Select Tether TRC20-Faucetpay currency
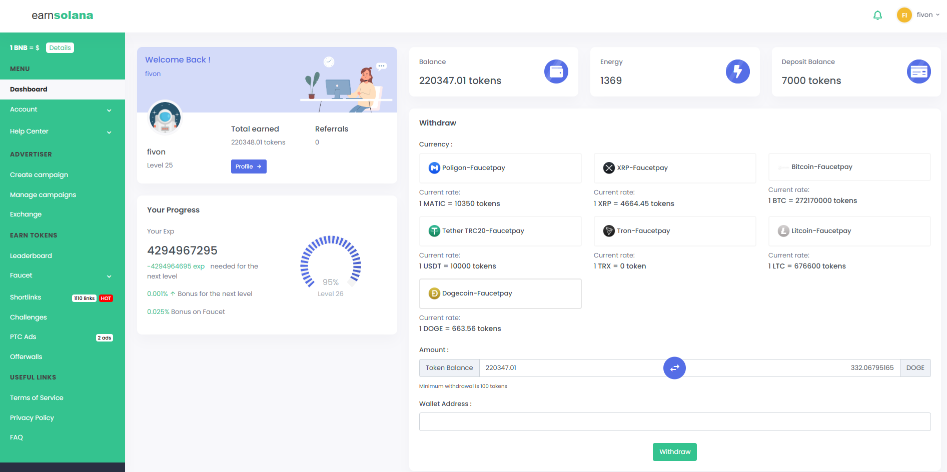This screenshot has width=947, height=472. pos(501,231)
